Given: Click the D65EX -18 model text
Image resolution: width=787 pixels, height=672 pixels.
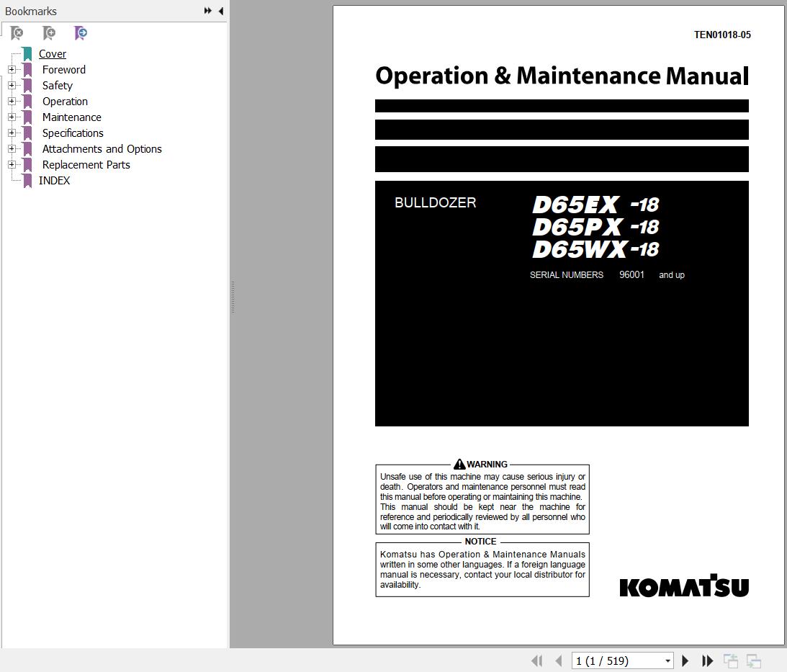Looking at the screenshot, I should [x=595, y=205].
